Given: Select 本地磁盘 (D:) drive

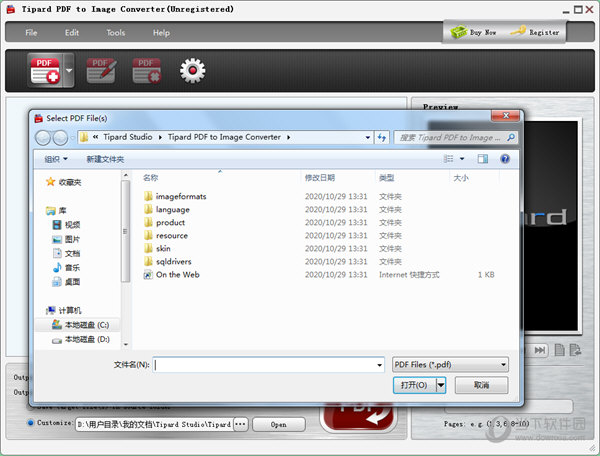Looking at the screenshot, I should 81,339.
